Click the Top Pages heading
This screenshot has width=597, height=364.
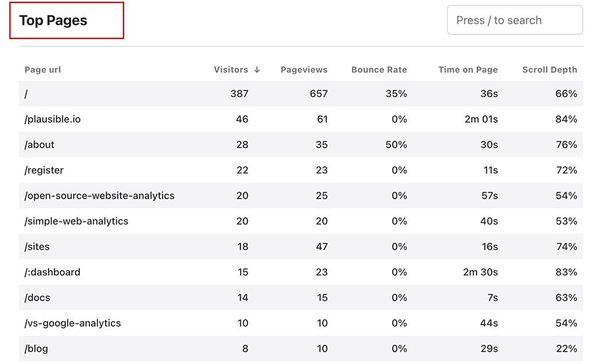(x=54, y=20)
